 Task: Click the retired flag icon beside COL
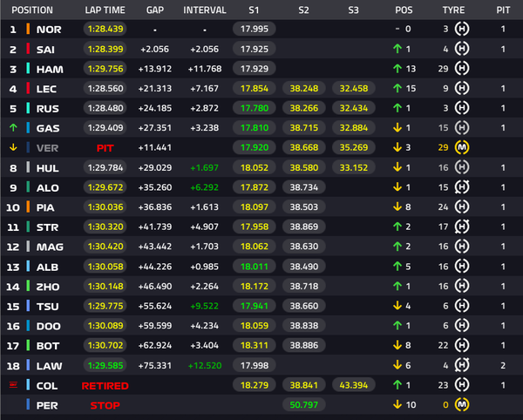point(13,385)
